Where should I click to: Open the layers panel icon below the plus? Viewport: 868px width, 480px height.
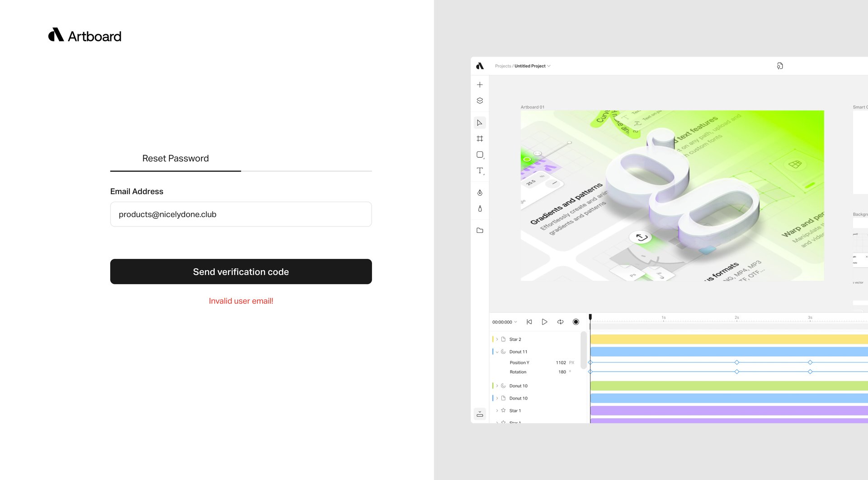pos(480,100)
